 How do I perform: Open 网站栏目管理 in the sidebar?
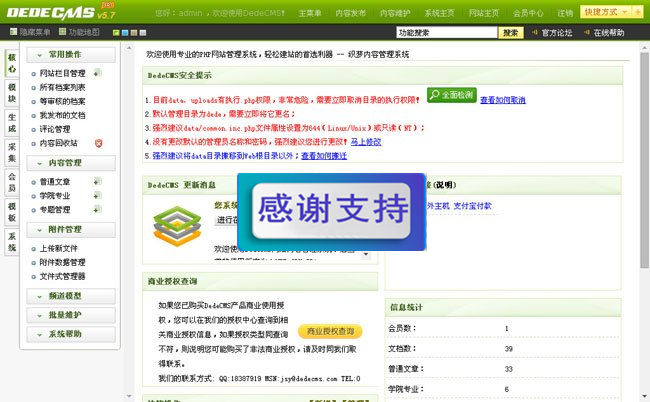[63, 73]
